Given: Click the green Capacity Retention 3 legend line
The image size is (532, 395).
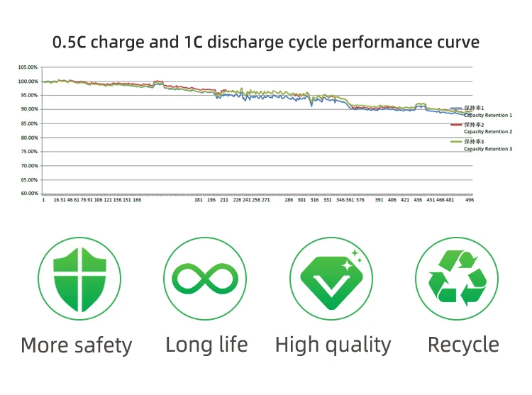Looking at the screenshot, I should (x=456, y=141).
